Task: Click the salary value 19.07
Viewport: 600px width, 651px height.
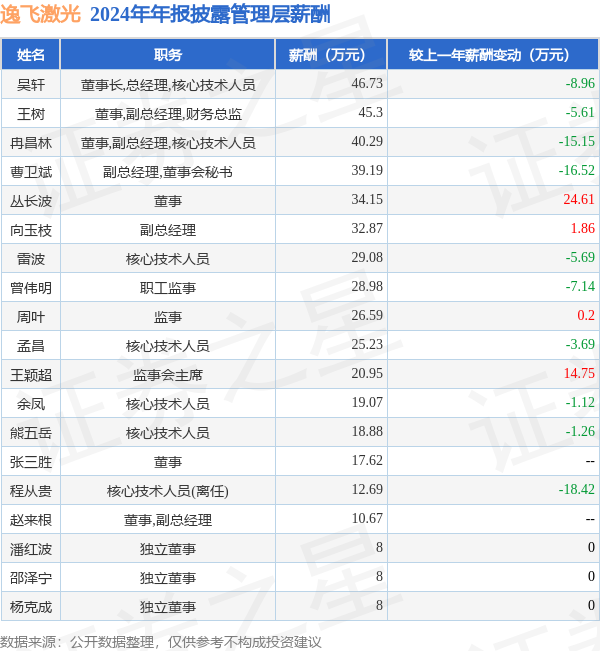Action: pos(367,403)
